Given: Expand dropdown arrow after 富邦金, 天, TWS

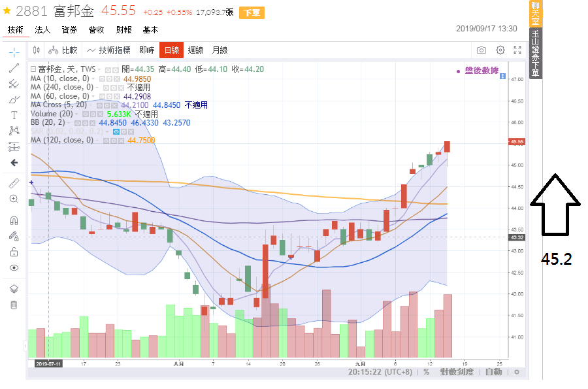Looking at the screenshot, I should [99, 69].
